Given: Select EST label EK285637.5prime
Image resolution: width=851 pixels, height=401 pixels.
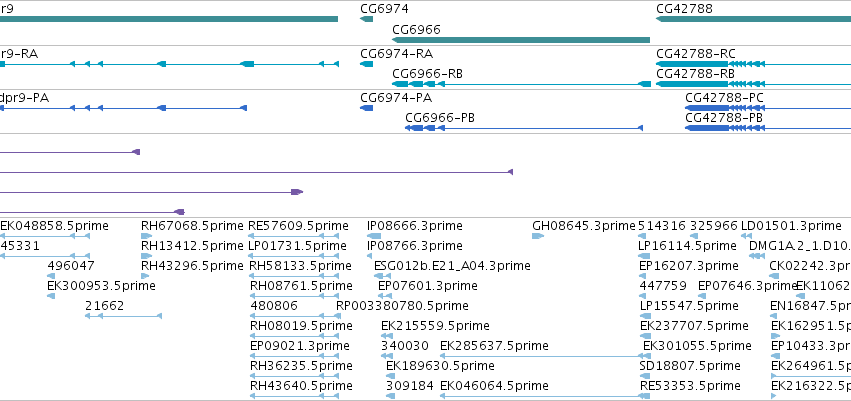Looking at the screenshot, I should tap(494, 346).
